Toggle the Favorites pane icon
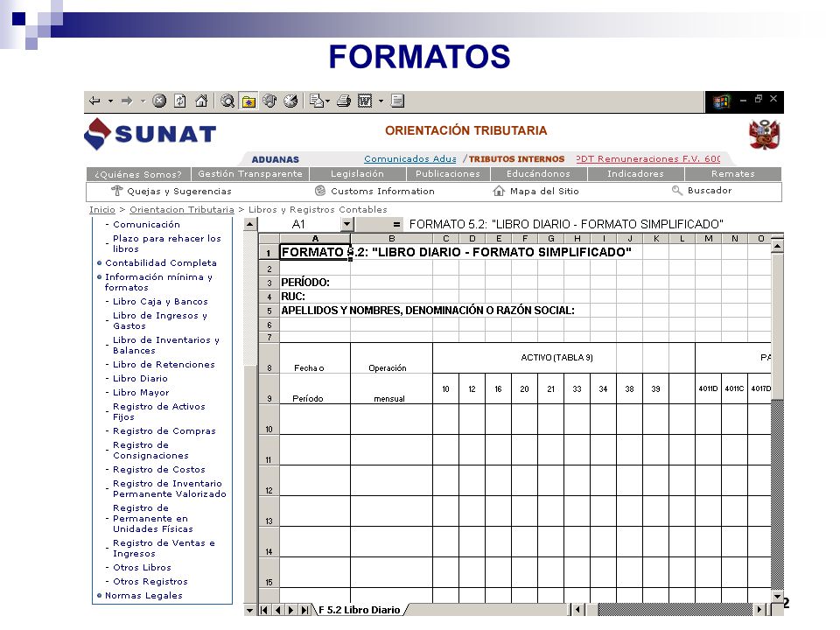 click(x=248, y=101)
